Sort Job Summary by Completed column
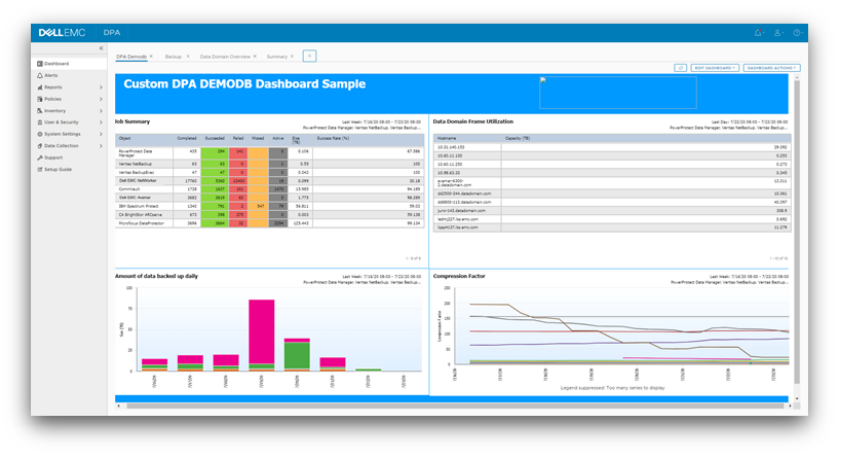The image size is (842, 455). pyautogui.click(x=186, y=139)
